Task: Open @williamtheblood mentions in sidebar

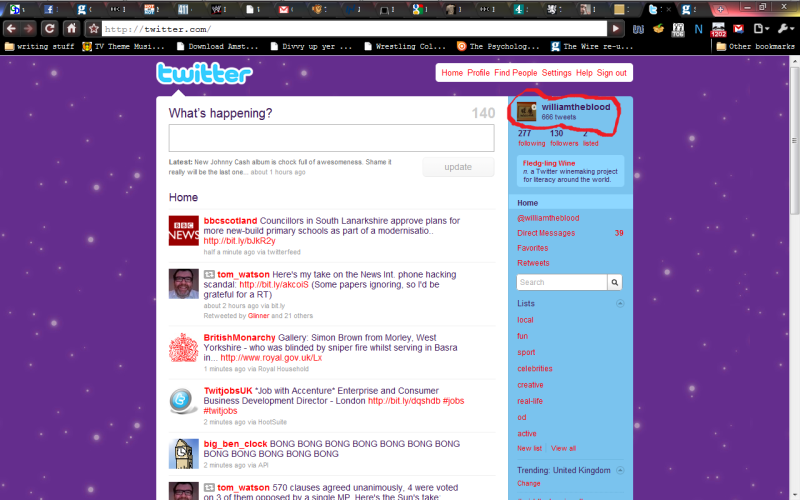Action: [x=548, y=218]
